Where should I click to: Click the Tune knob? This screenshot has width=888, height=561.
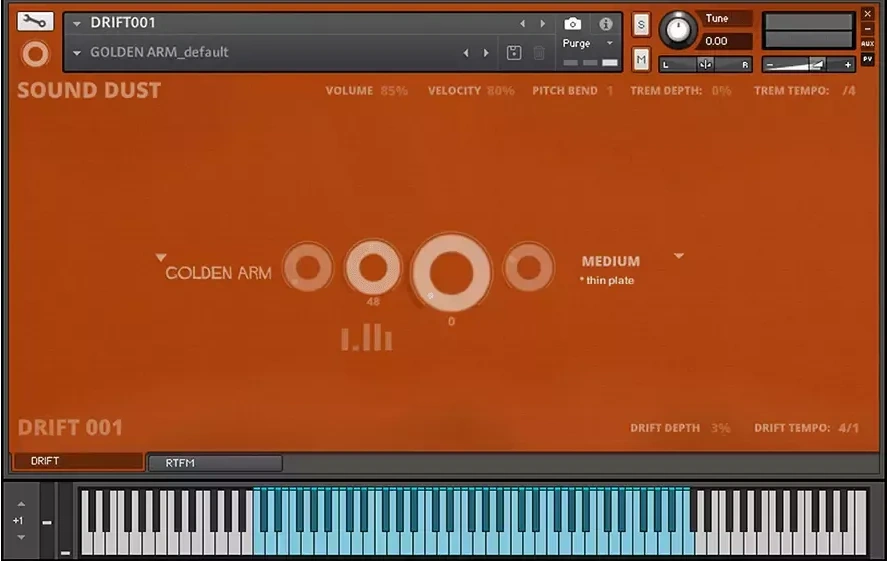point(678,30)
